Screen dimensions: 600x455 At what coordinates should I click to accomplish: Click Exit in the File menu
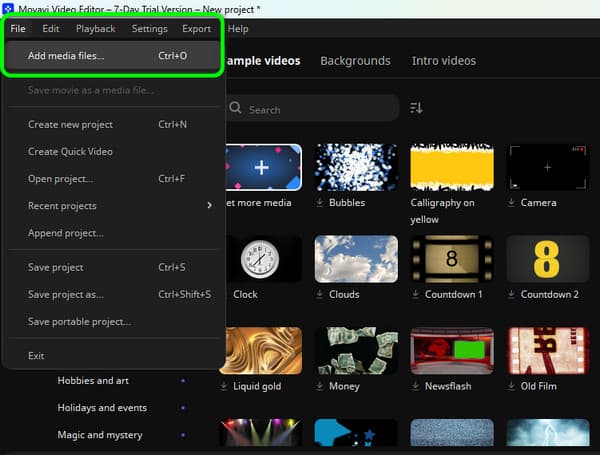point(112,356)
